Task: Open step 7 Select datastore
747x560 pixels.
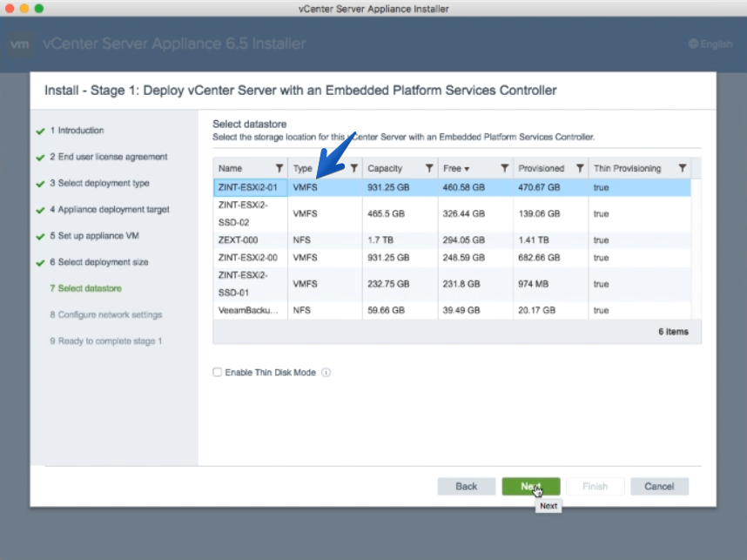Action: pyautogui.click(x=85, y=288)
